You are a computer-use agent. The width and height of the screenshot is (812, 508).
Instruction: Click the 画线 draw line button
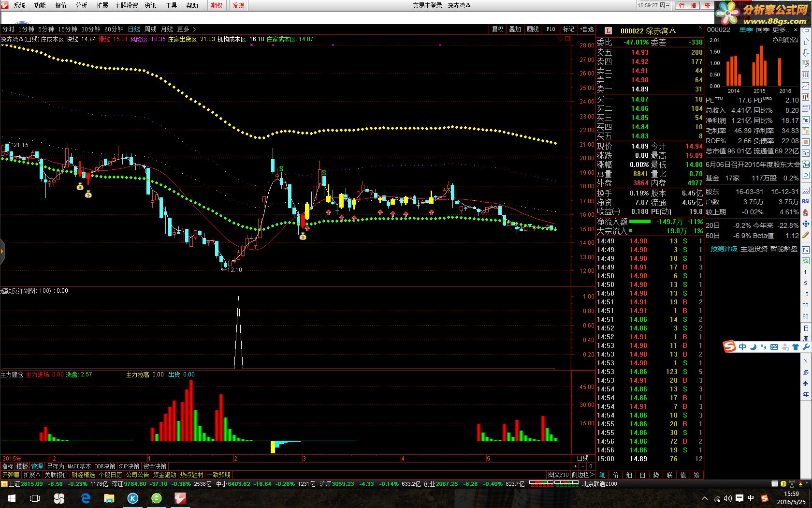point(533,30)
